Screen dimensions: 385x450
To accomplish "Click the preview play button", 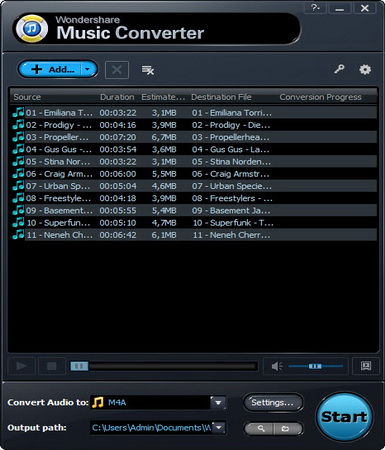I will [x=22, y=366].
